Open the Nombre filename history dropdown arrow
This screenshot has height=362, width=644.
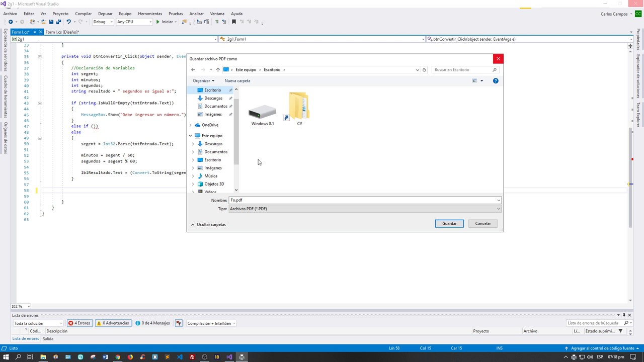point(499,200)
